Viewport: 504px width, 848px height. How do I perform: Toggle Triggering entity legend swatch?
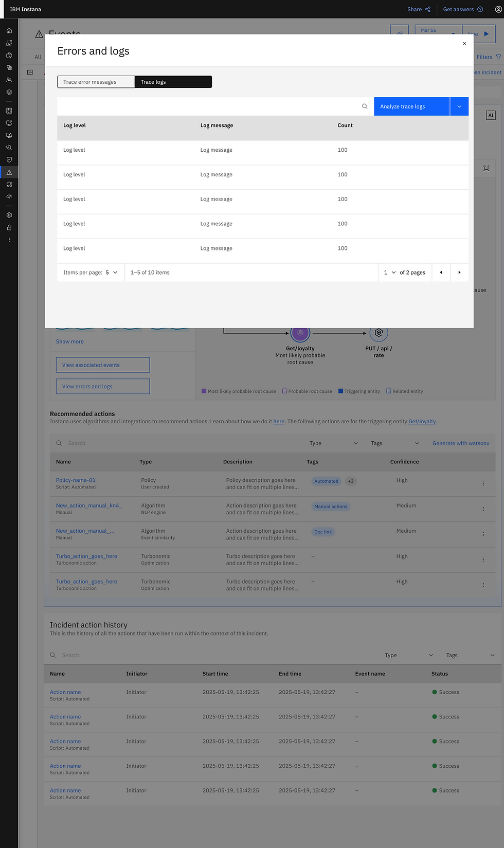[x=340, y=391]
